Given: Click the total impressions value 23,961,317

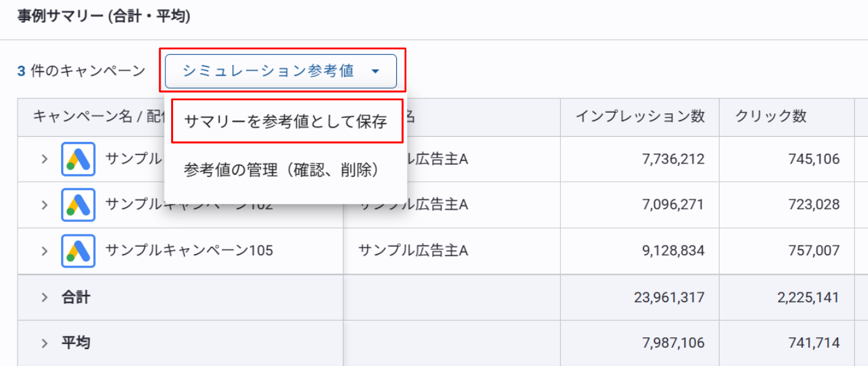Looking at the screenshot, I should pos(669,298).
